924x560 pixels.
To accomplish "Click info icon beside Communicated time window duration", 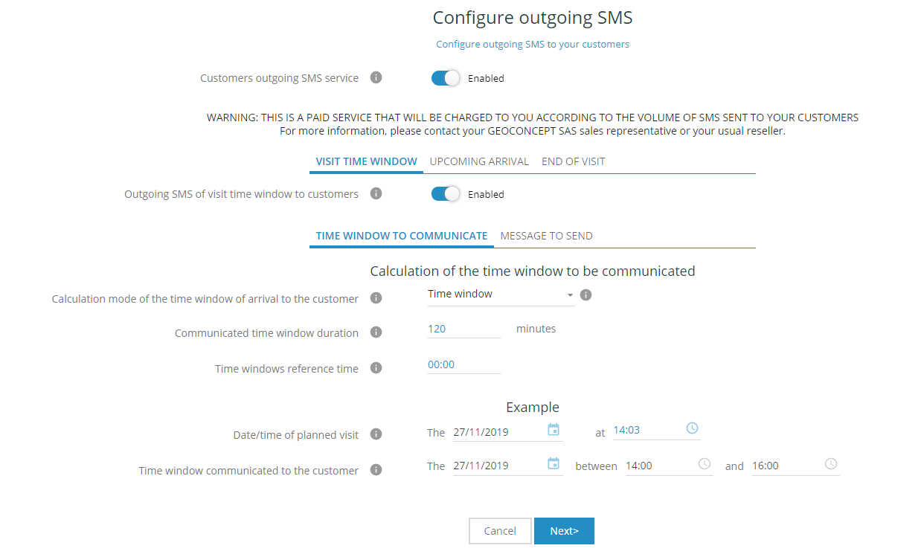I will (376, 332).
